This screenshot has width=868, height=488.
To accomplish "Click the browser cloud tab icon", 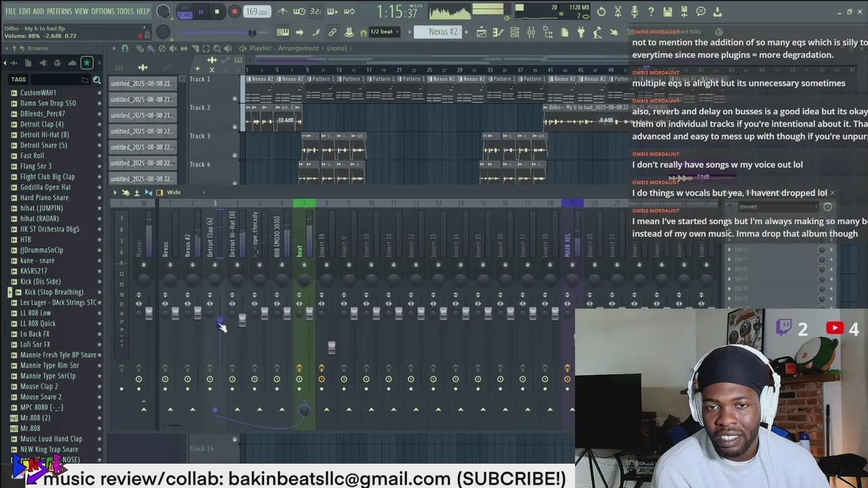I will pyautogui.click(x=73, y=63).
